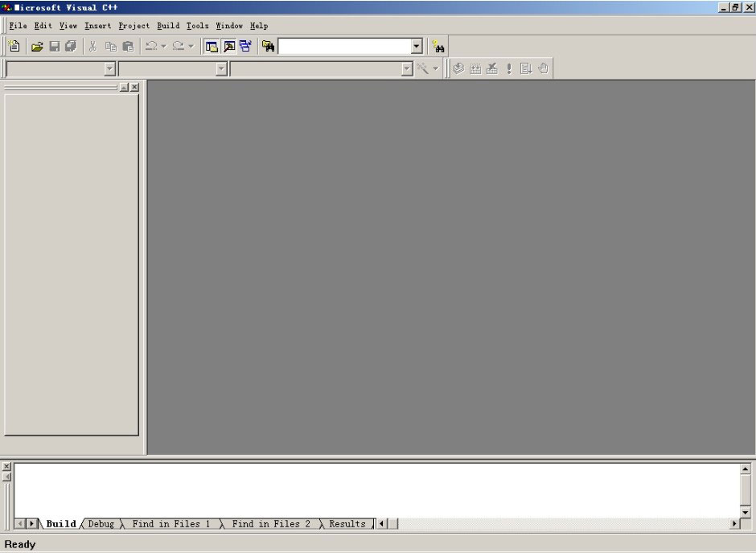Switch to the Results output tab
Image resolution: width=756 pixels, height=553 pixels.
(x=347, y=523)
